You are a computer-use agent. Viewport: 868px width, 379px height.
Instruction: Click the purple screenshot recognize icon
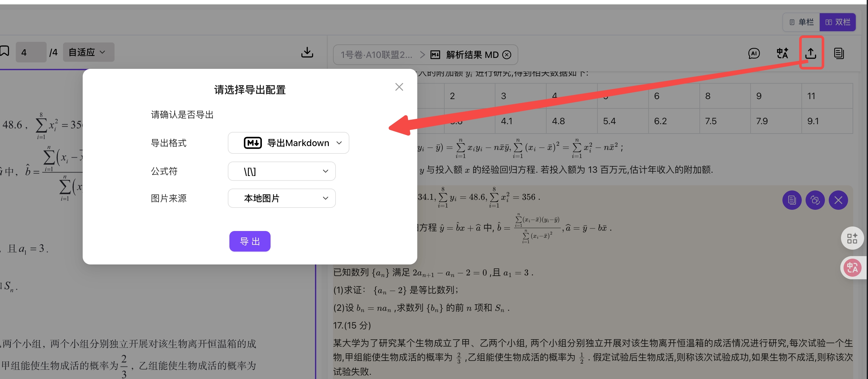[x=815, y=200]
